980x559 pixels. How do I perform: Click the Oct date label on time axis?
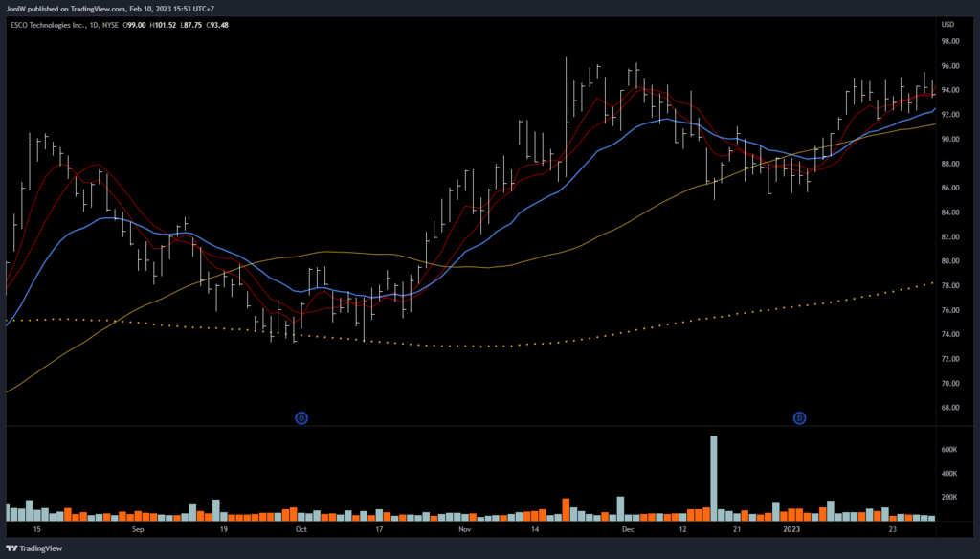301,528
